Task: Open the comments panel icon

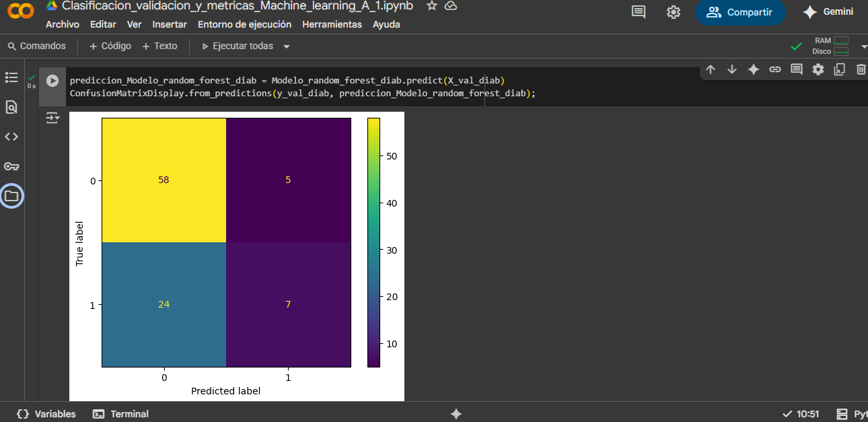Action: (x=639, y=12)
